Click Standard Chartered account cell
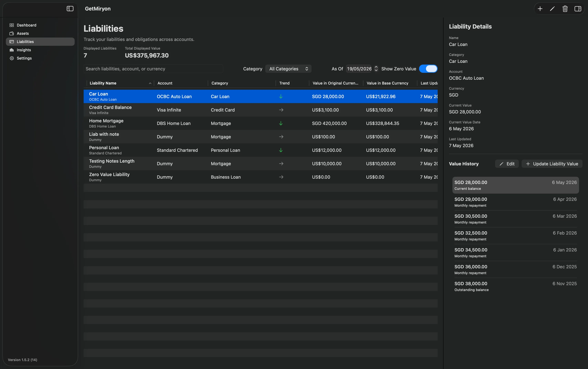This screenshot has width=588, height=369. tap(177, 150)
